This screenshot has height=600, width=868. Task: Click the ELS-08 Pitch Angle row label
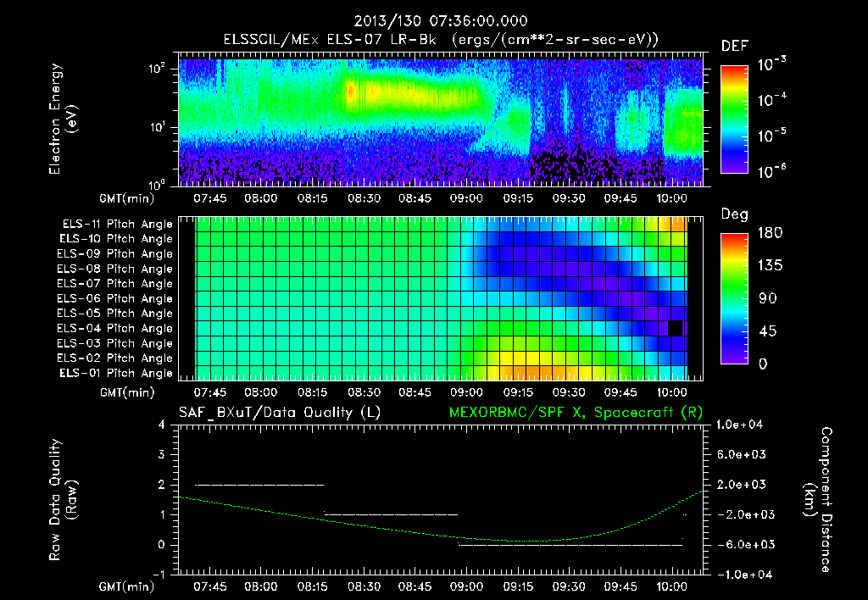115,269
